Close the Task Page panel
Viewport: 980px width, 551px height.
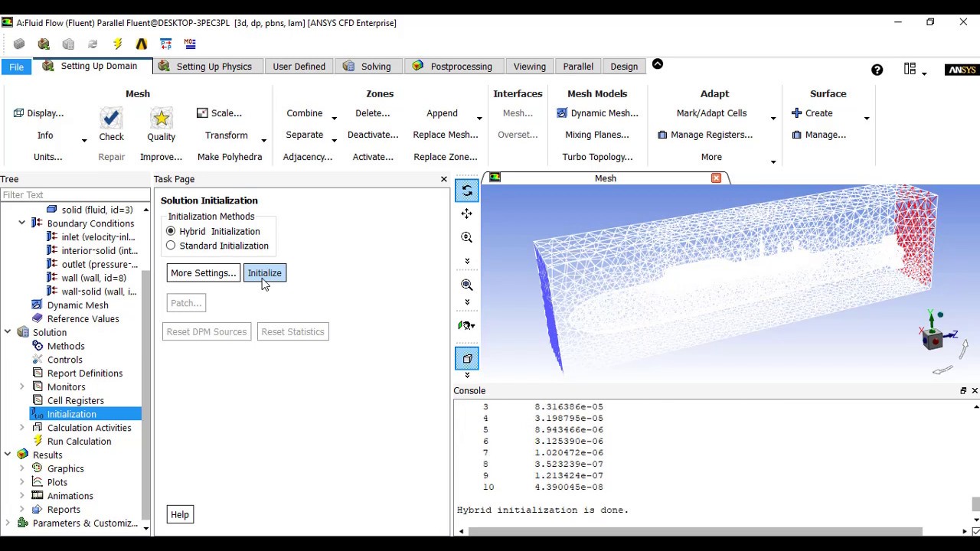(x=443, y=179)
